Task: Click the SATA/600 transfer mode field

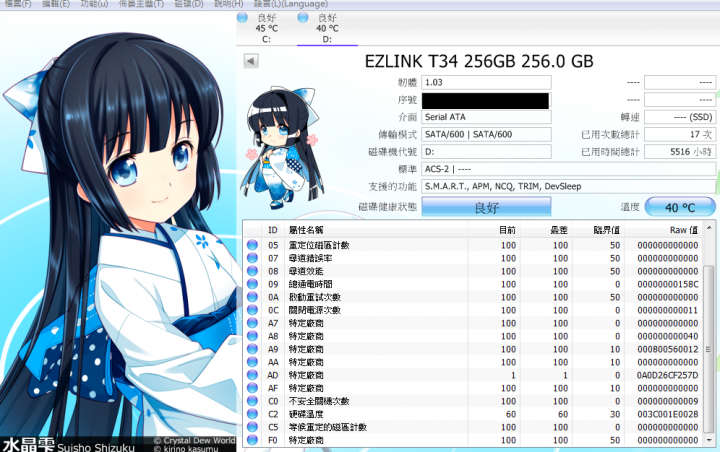Action: (486, 134)
